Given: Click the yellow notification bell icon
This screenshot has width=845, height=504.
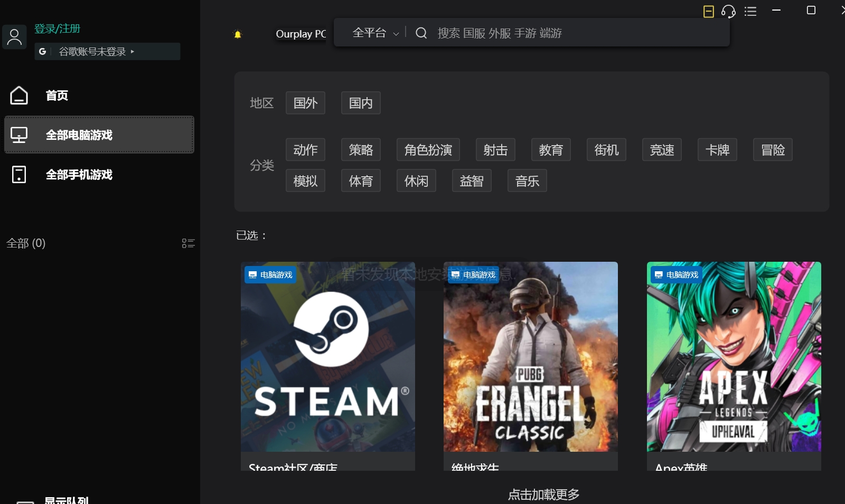Looking at the screenshot, I should pos(238,34).
